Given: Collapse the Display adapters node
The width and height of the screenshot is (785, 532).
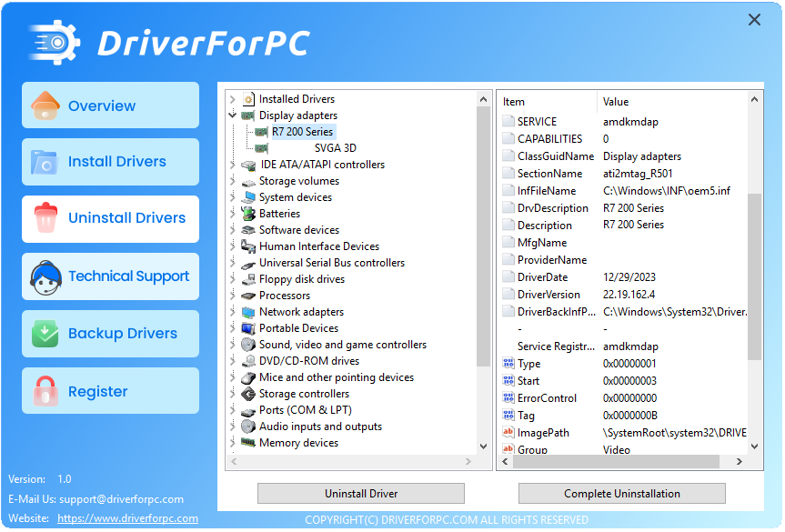Looking at the screenshot, I should coord(233,115).
